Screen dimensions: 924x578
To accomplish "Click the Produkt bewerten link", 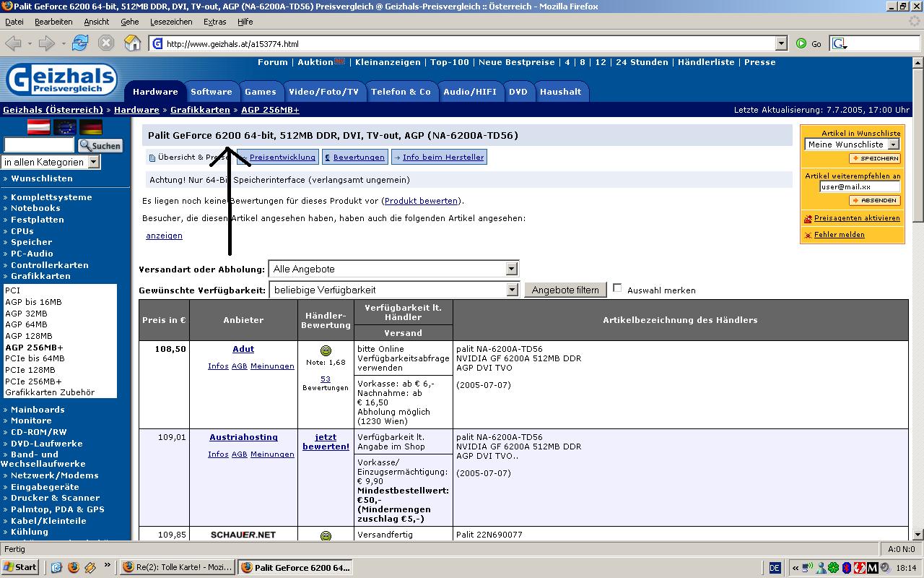I will [421, 201].
